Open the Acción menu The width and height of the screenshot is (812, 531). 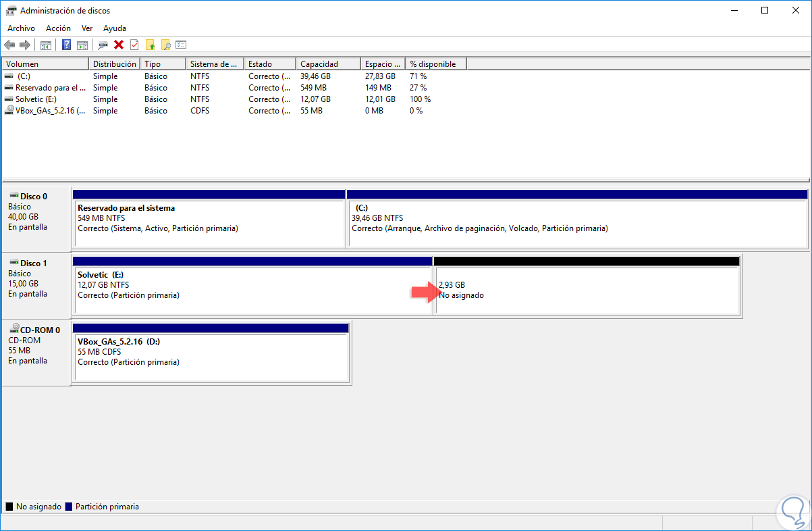[x=58, y=28]
